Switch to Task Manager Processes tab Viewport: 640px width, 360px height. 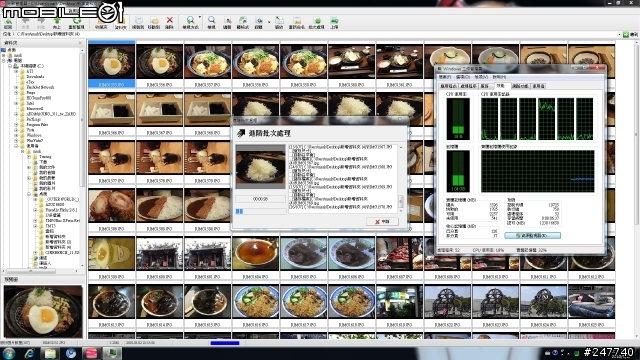click(x=469, y=86)
